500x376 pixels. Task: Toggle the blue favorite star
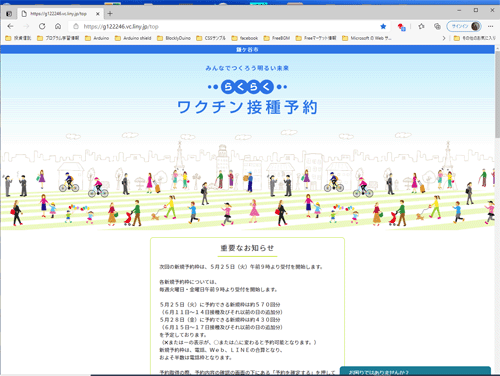383,26
